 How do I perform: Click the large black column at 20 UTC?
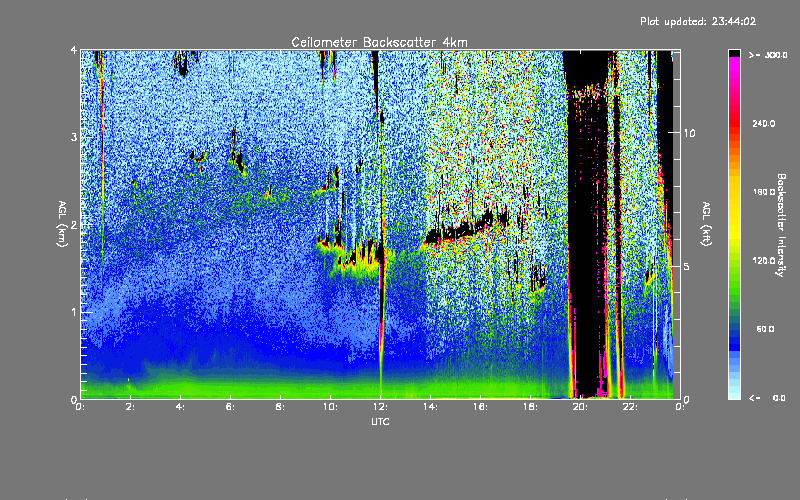point(587,224)
